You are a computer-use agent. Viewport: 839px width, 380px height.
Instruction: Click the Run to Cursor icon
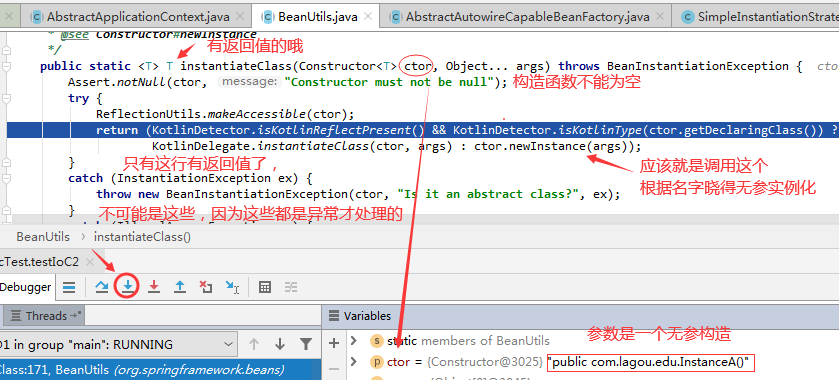tap(232, 287)
